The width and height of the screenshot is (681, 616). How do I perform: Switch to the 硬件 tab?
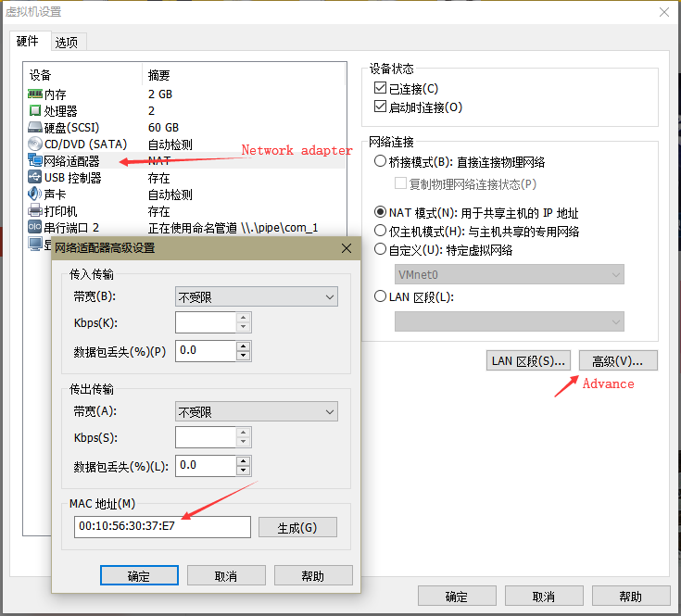point(28,41)
